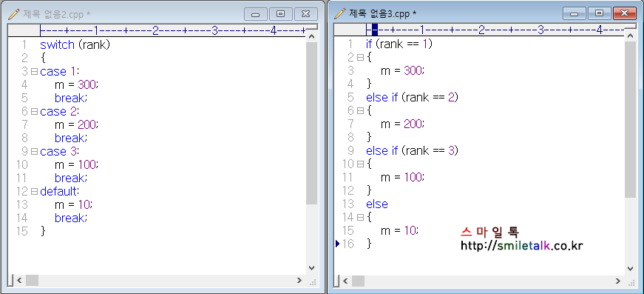Click 'm = 10;' in the right window
Viewport: 644px width, 294px height.
pos(400,230)
